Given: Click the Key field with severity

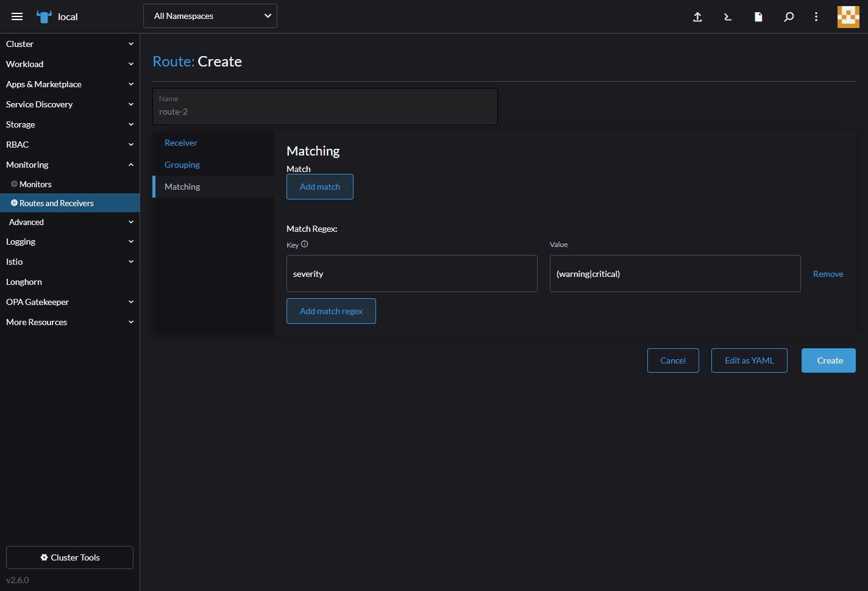Looking at the screenshot, I should coord(412,274).
